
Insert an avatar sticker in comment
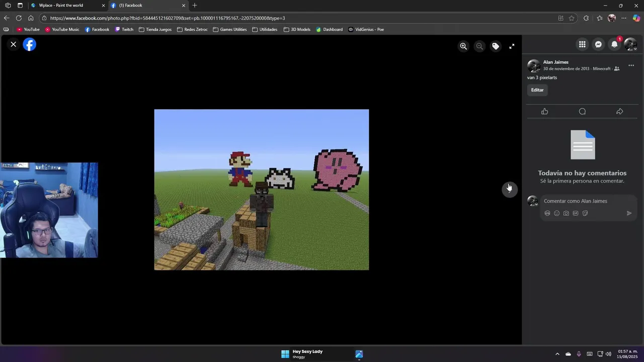pyautogui.click(x=547, y=213)
